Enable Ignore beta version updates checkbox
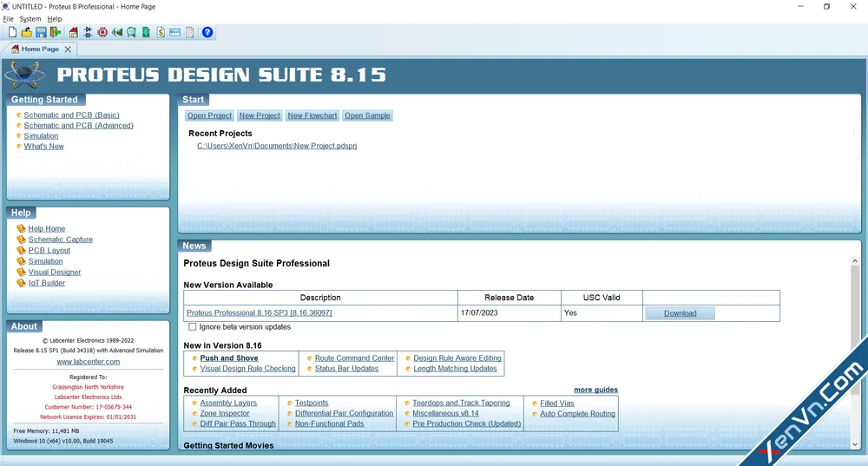868x466 pixels. tap(193, 327)
